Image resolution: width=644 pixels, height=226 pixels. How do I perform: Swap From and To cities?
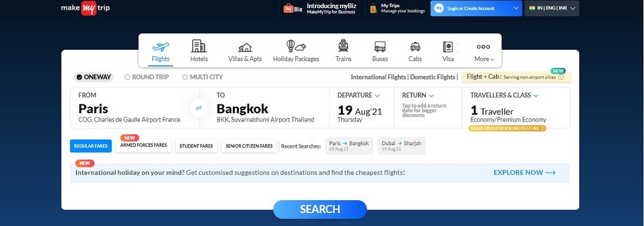(199, 108)
